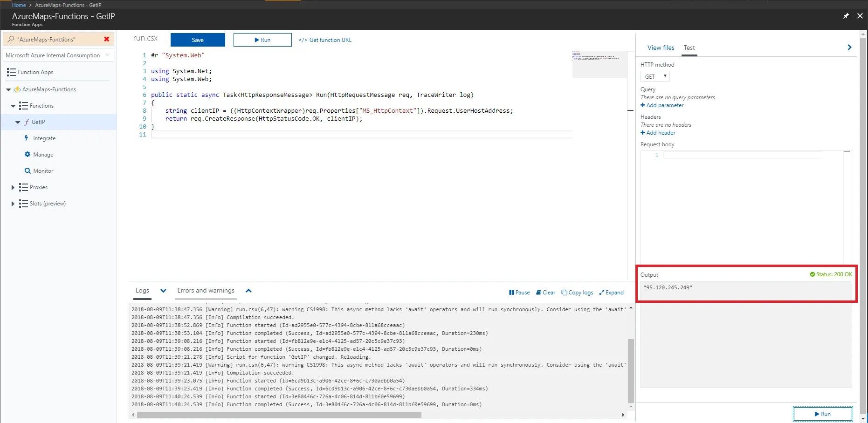The height and width of the screenshot is (423, 868).
Task: Close the Azure blade with X
Action: 860,16
